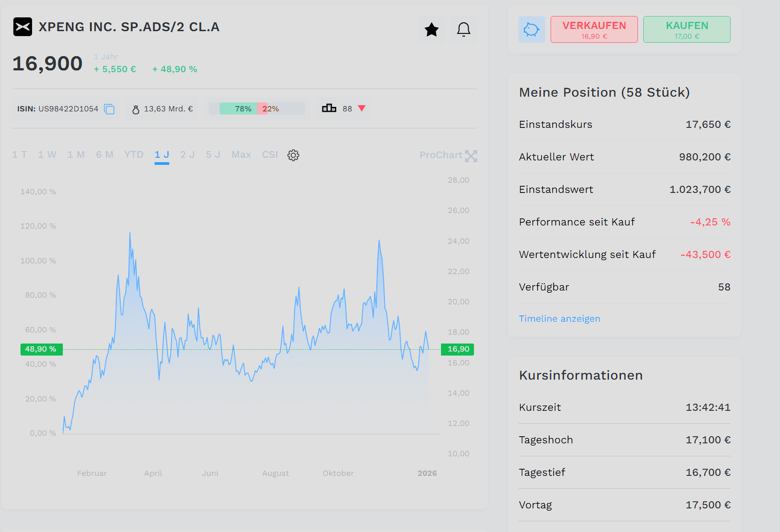The height and width of the screenshot is (532, 780).
Task: Click the ranking podium icon
Action: tap(329, 108)
